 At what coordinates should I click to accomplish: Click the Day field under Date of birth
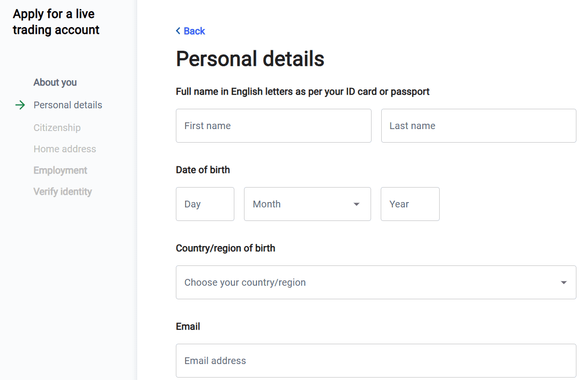point(205,204)
